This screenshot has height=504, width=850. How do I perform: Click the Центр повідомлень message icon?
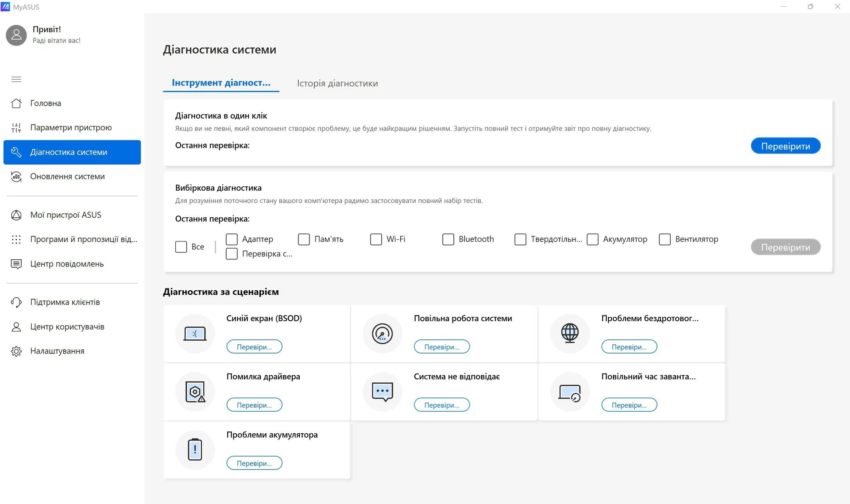(x=16, y=264)
